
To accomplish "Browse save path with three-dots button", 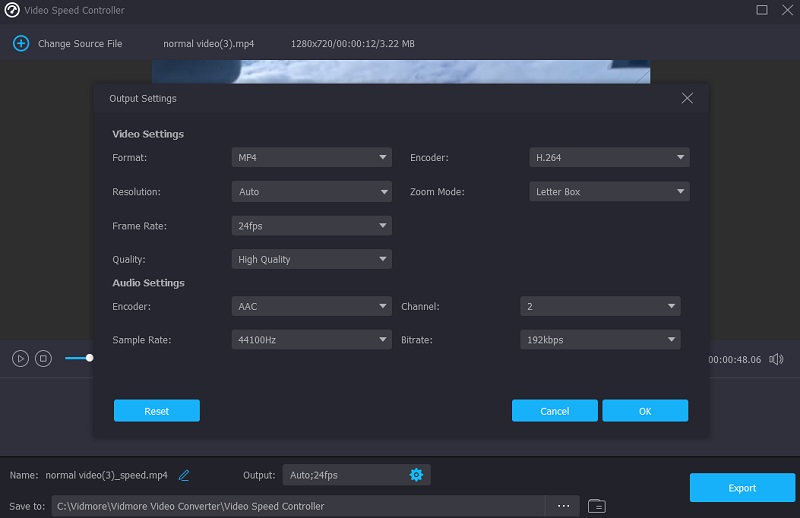I will 563,506.
